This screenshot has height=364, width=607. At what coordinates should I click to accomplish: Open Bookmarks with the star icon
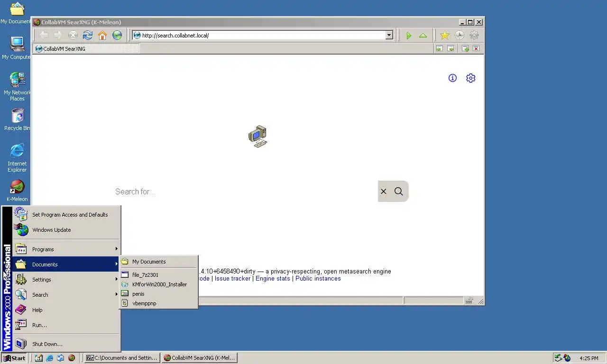coord(444,35)
